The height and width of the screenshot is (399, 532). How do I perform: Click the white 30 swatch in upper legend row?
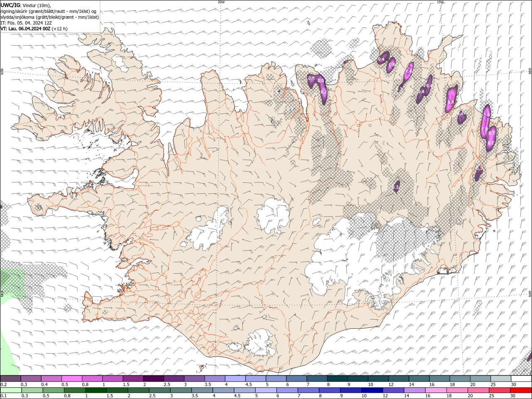click(x=521, y=379)
